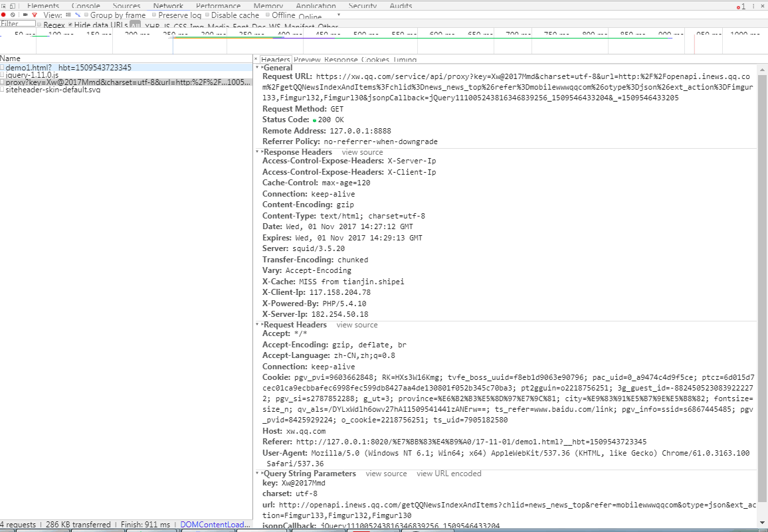This screenshot has height=532, width=768.
Task: Select the siteheader-skin-default.svg request row
Action: click(126, 90)
